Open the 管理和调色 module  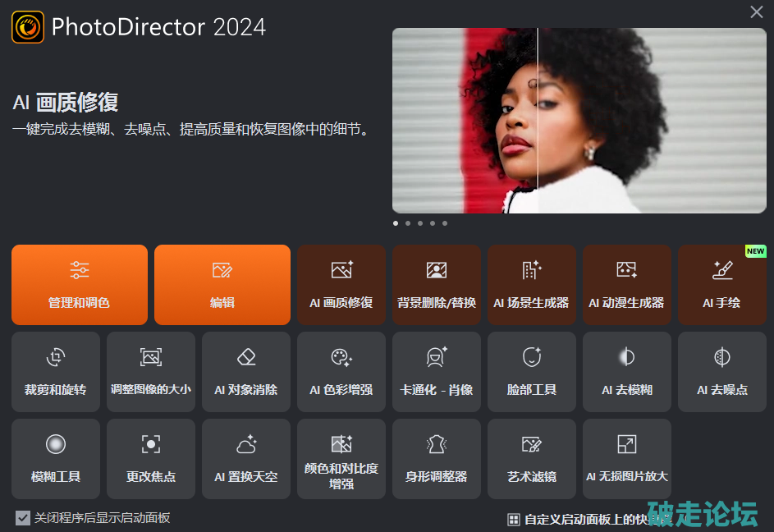tap(80, 284)
